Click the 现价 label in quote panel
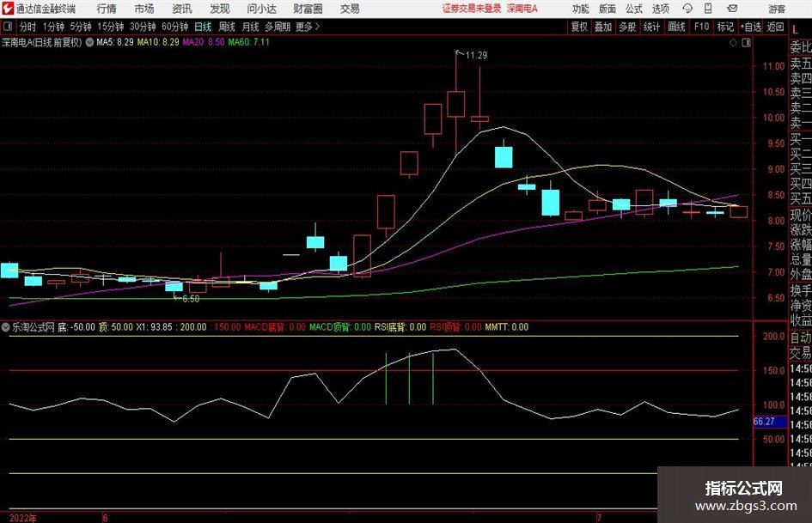Screen dimensions: 812x523 click(801, 215)
